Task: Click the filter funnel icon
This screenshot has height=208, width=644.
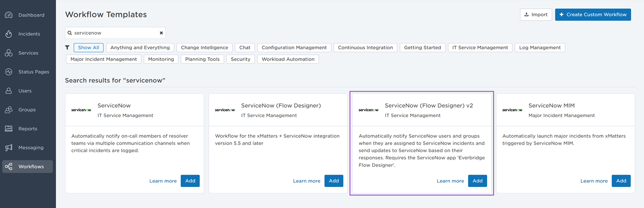Action: click(x=67, y=48)
